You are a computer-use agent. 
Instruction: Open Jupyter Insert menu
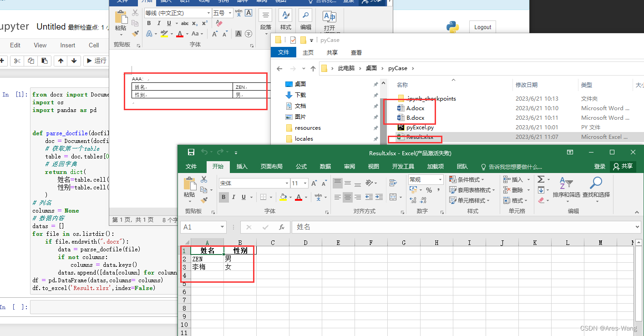coord(68,45)
